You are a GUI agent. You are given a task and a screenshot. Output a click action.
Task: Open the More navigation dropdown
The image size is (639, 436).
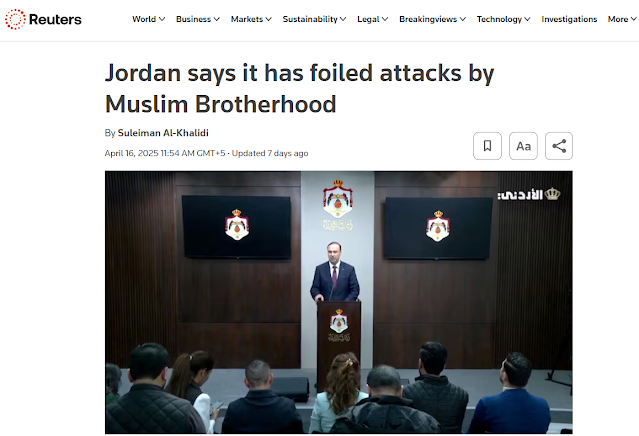[622, 19]
